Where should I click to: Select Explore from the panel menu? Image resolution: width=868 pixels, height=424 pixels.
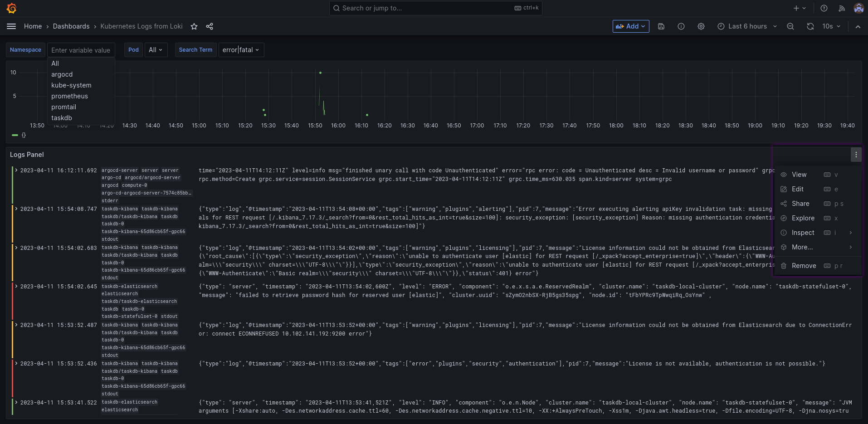point(803,218)
